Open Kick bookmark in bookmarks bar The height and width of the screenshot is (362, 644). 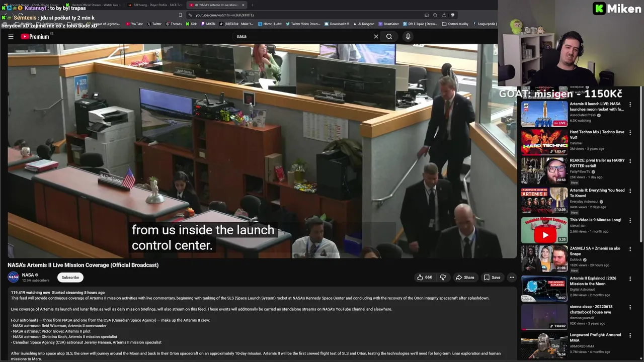coord(191,24)
